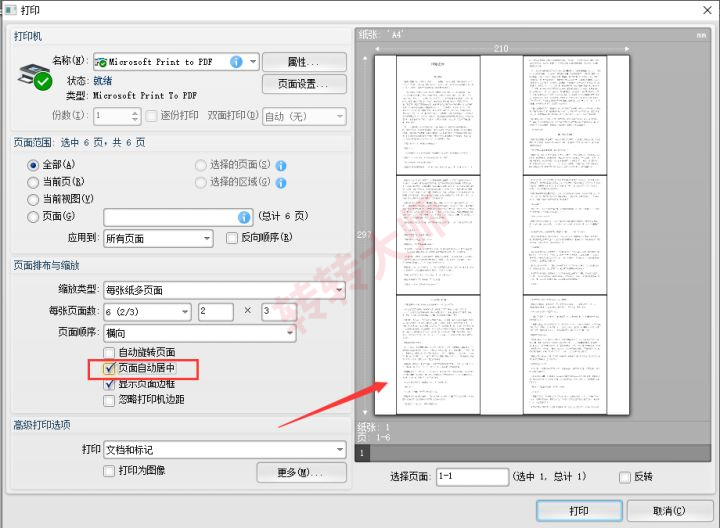
Task: Uncheck 页面自动居中 checkbox
Action: coord(109,368)
